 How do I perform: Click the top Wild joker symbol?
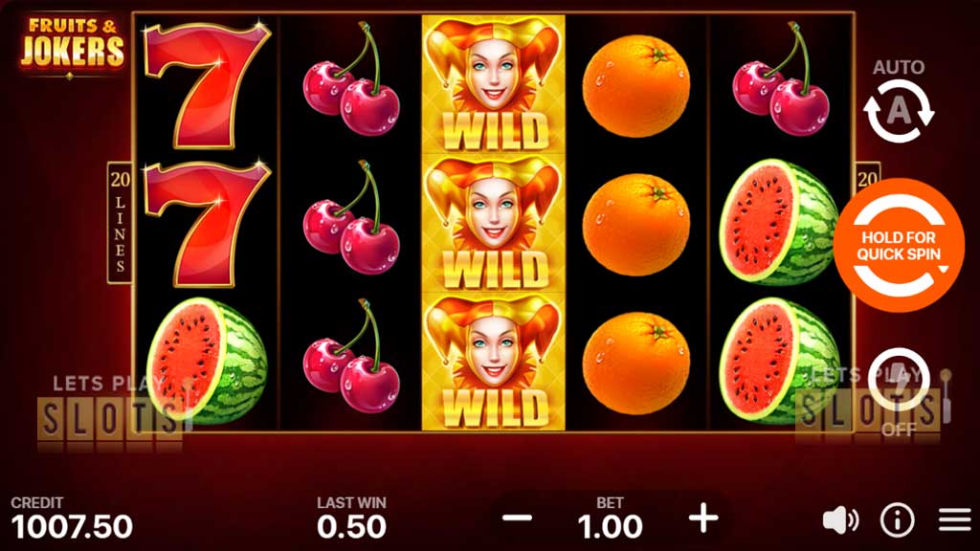tap(493, 84)
